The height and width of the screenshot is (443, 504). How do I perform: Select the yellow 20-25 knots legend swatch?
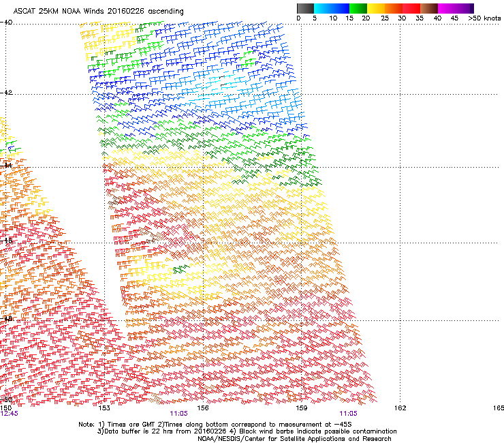(x=376, y=8)
